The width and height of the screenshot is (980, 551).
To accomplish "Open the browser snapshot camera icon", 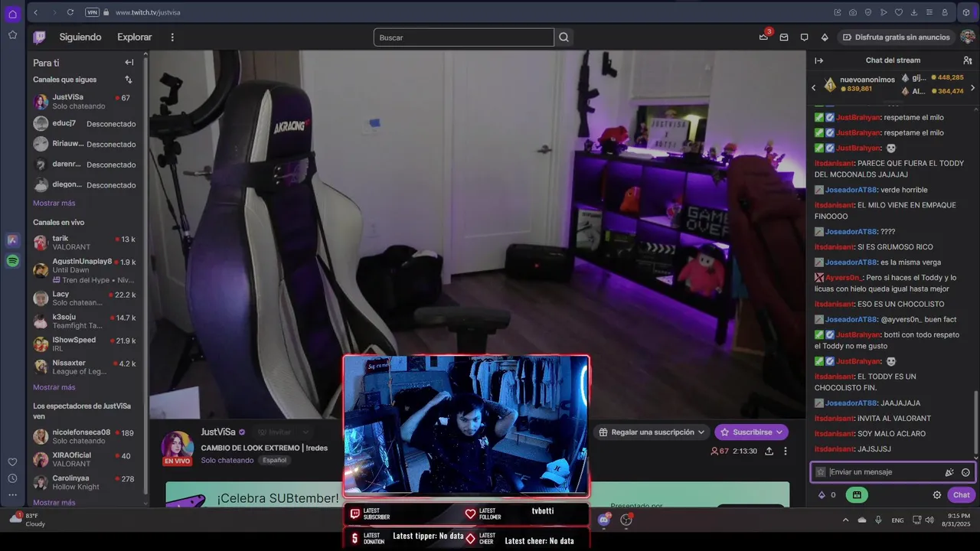I will pos(853,12).
